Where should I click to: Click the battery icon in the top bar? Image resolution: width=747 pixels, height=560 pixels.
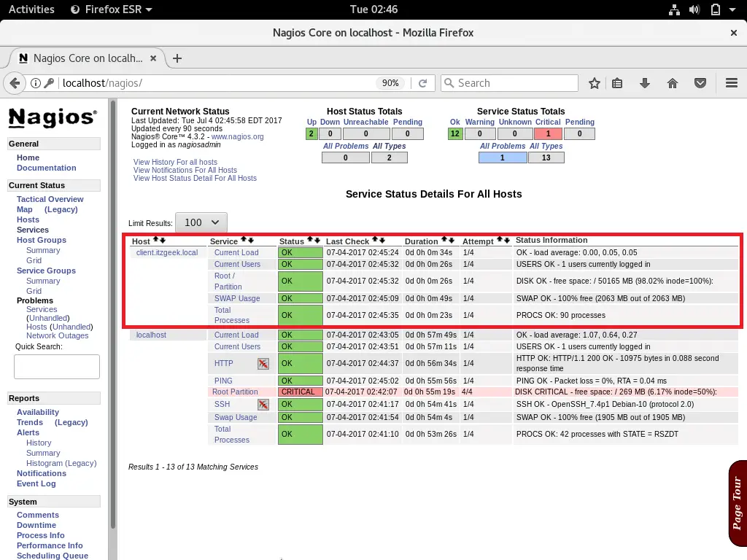715,9
